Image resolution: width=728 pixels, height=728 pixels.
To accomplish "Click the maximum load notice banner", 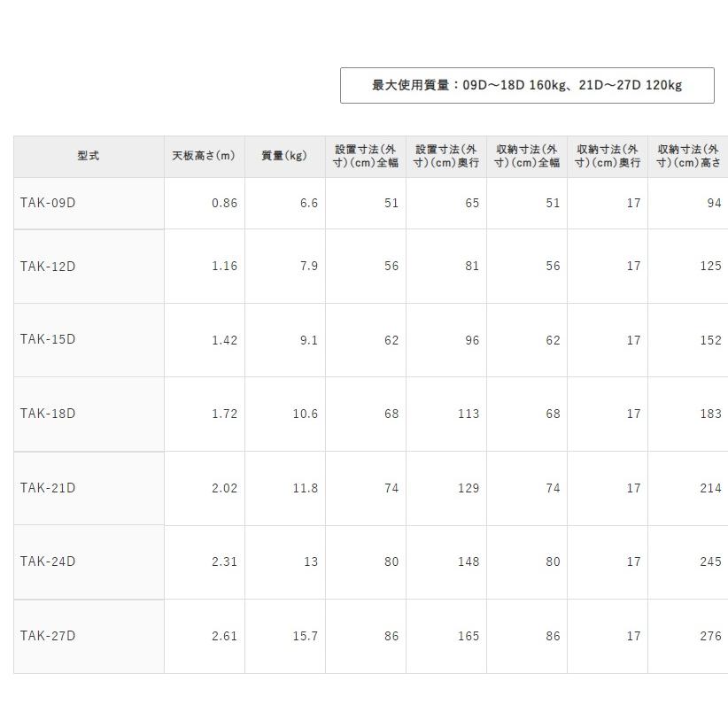I will [527, 85].
